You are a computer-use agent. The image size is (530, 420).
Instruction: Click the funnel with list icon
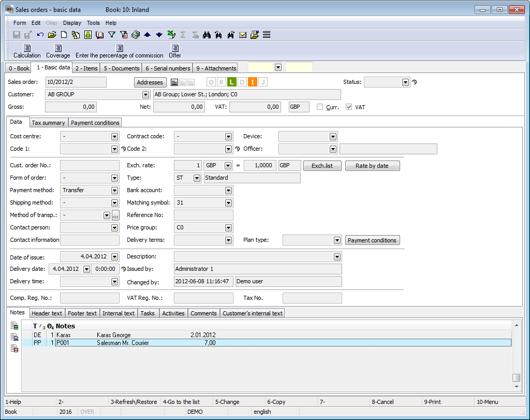[x=124, y=35]
